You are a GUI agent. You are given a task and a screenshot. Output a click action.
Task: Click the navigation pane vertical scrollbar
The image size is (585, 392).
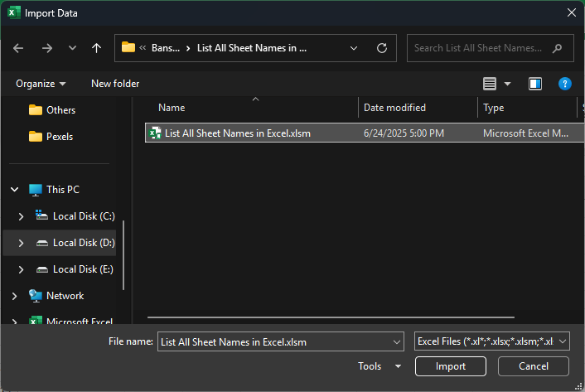tap(123, 255)
